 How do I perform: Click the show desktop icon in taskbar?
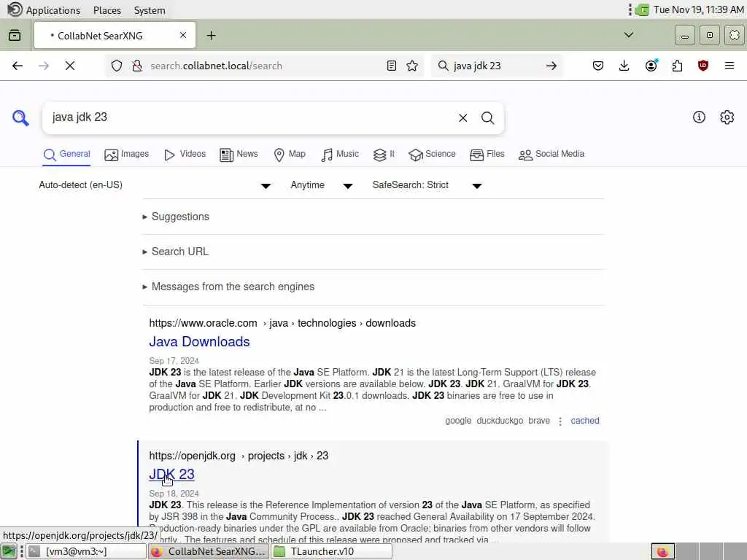click(x=9, y=551)
